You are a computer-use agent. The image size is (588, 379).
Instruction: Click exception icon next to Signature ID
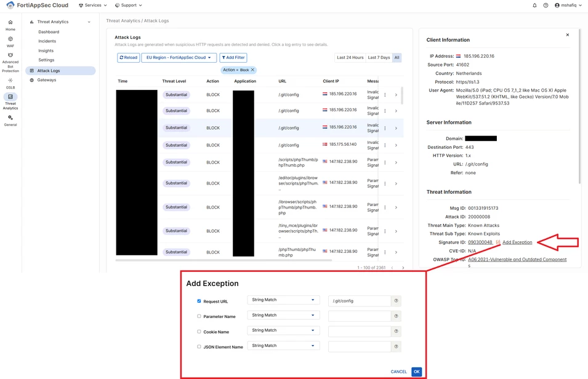point(498,242)
